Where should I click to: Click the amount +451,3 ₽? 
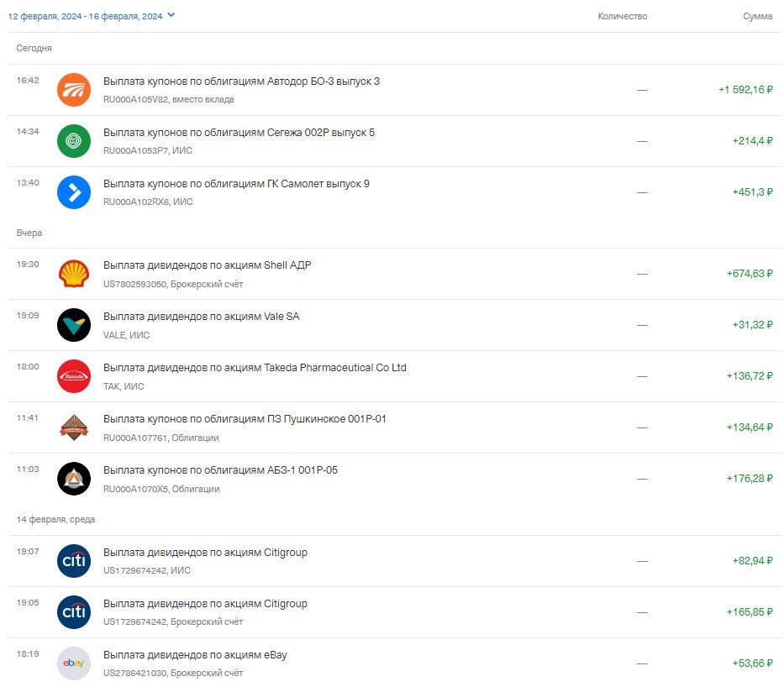click(753, 191)
